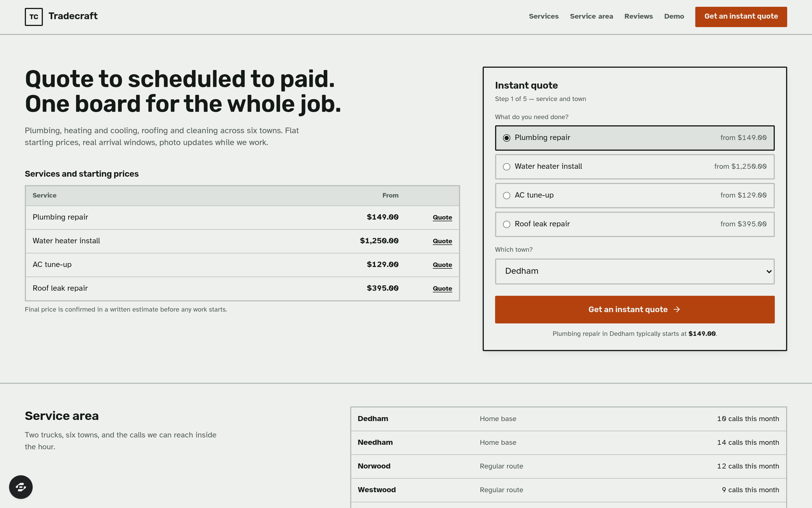Click the Tradecraft brand name
The width and height of the screenshot is (812, 508).
point(73,16)
